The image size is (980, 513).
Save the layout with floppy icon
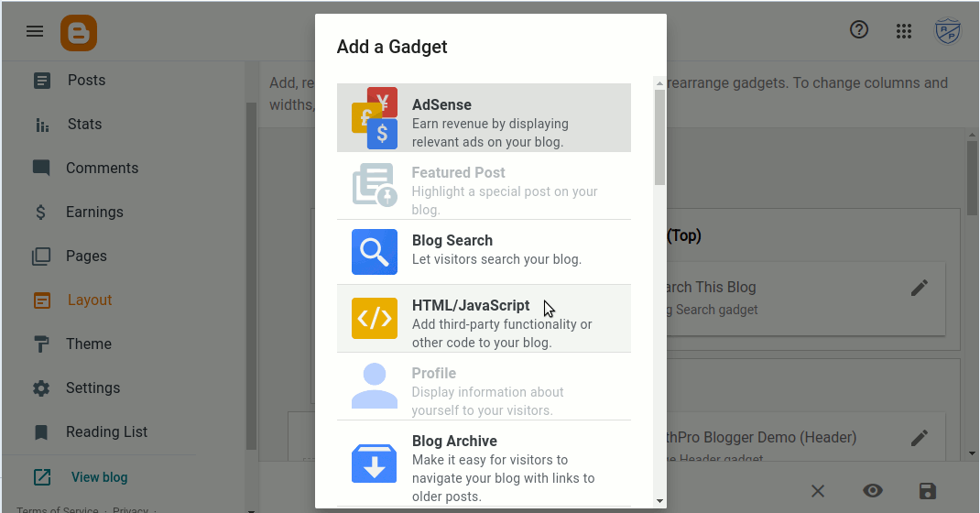pyautogui.click(x=928, y=491)
